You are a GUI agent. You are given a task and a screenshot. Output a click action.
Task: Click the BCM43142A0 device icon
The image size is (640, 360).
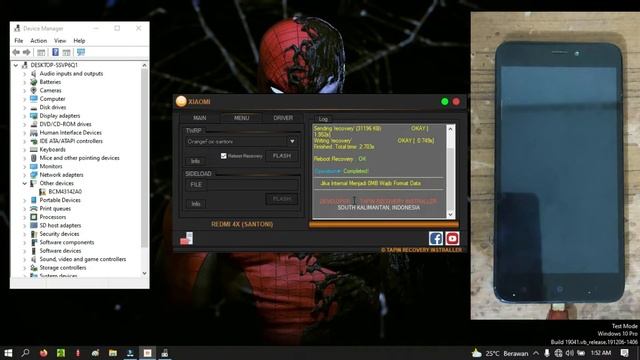tap(42, 191)
